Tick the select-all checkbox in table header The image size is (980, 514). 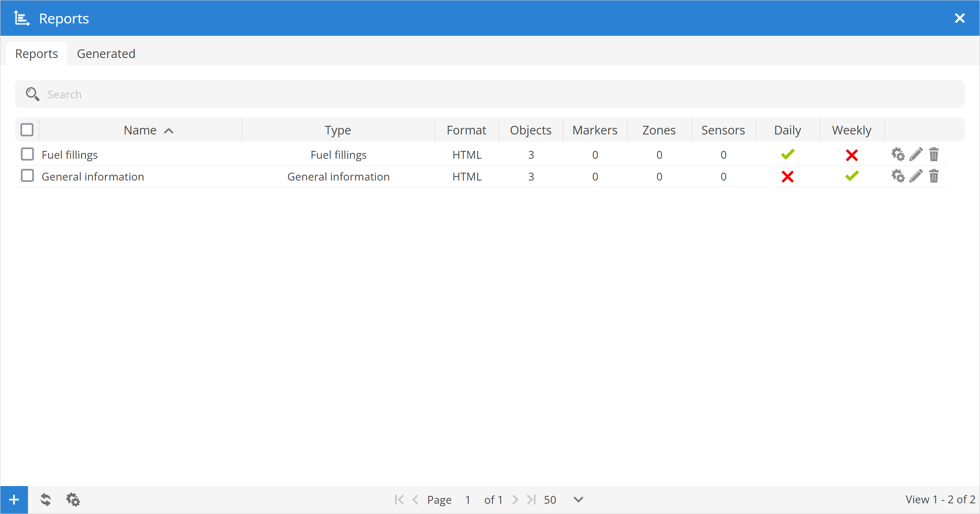[27, 130]
